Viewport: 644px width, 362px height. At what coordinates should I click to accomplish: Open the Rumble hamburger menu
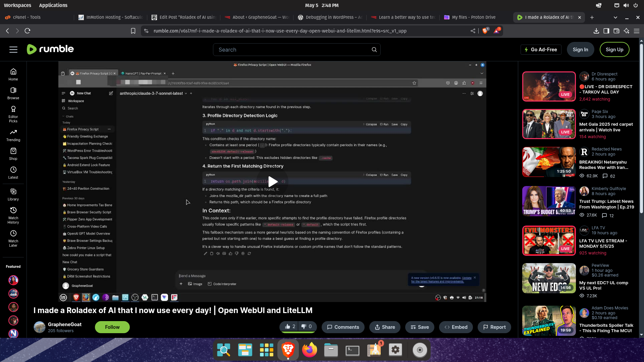click(13, 50)
